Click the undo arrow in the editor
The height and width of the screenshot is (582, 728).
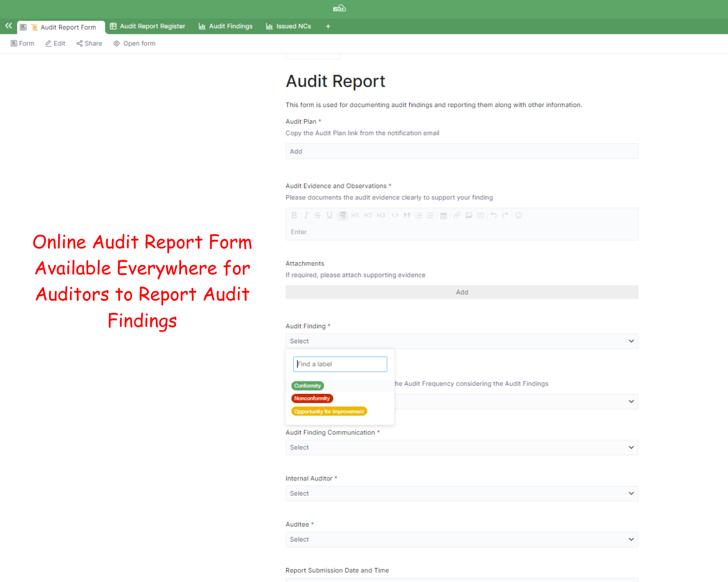(x=494, y=215)
